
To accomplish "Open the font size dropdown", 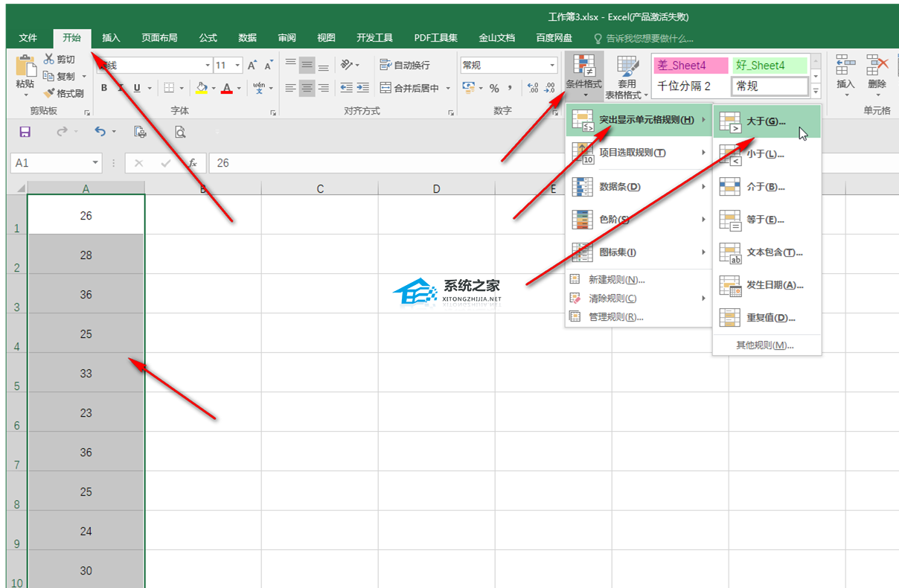I will click(237, 65).
